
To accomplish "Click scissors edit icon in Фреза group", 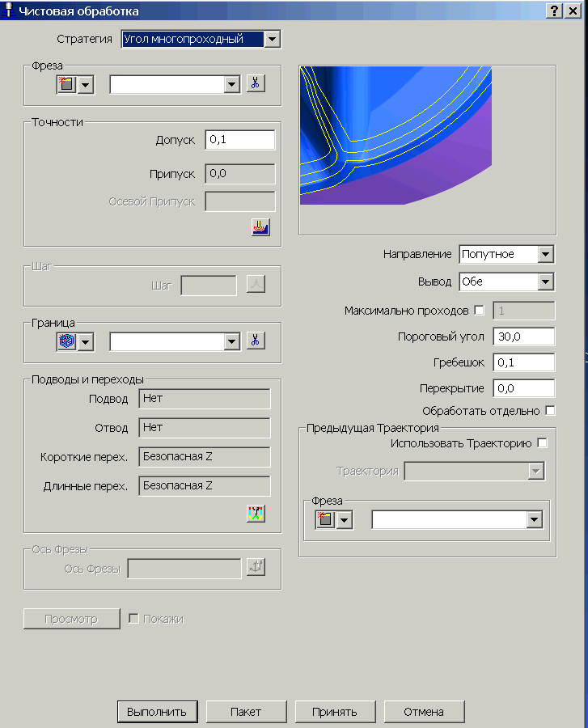I will (x=256, y=83).
